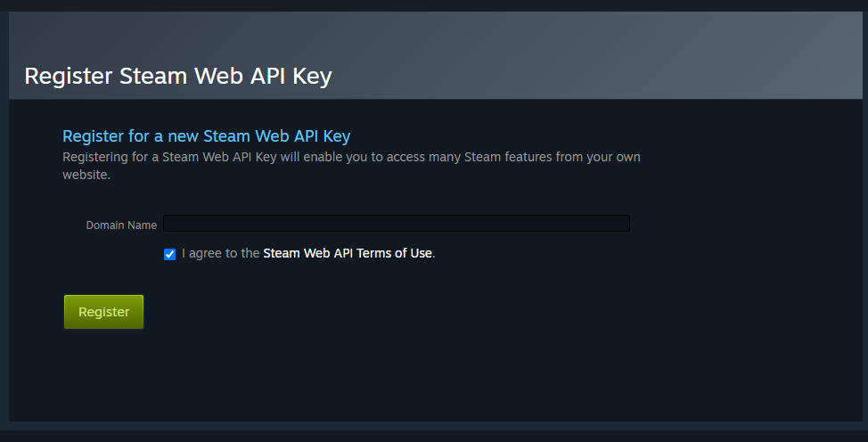Click the words 'Steam Web API' in the bold link
The height and width of the screenshot is (442, 868).
click(307, 253)
